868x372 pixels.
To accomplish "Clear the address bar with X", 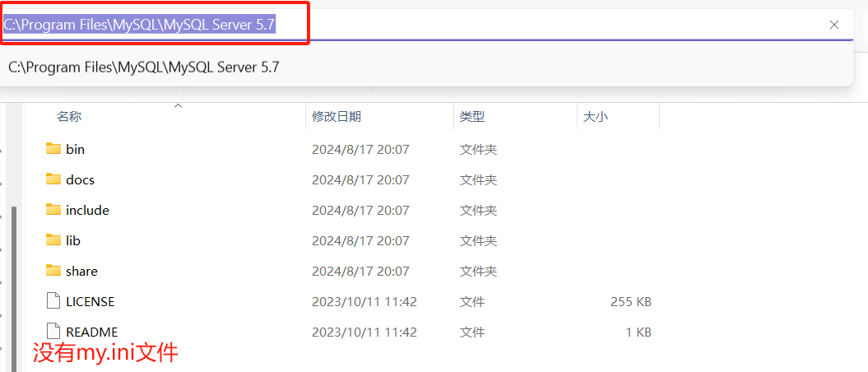I will click(x=834, y=25).
